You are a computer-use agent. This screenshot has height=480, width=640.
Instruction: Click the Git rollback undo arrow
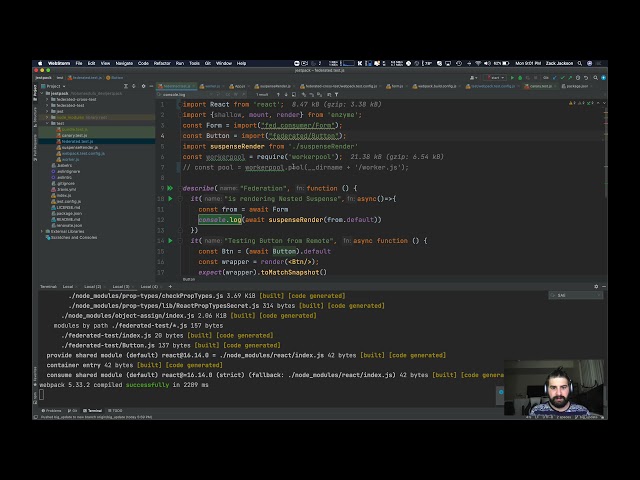click(586, 78)
